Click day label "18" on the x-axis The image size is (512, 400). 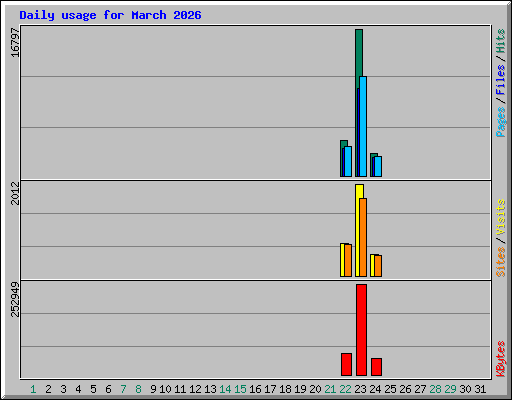tap(285, 389)
